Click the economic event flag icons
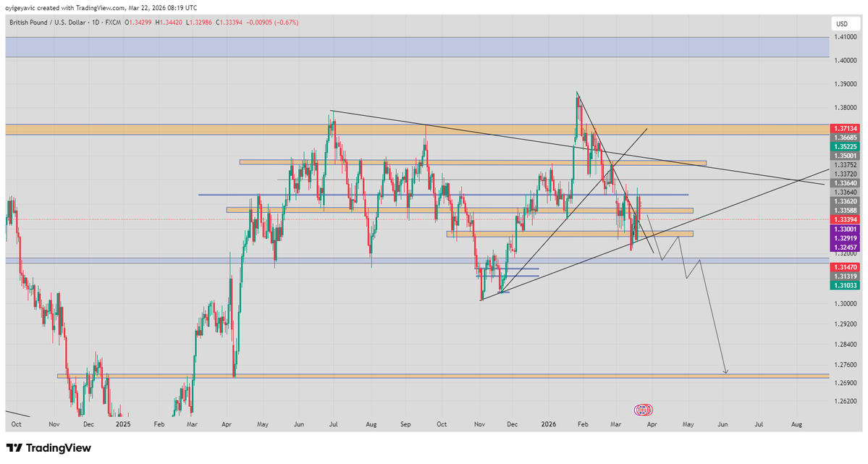868x464 pixels. 644,410
